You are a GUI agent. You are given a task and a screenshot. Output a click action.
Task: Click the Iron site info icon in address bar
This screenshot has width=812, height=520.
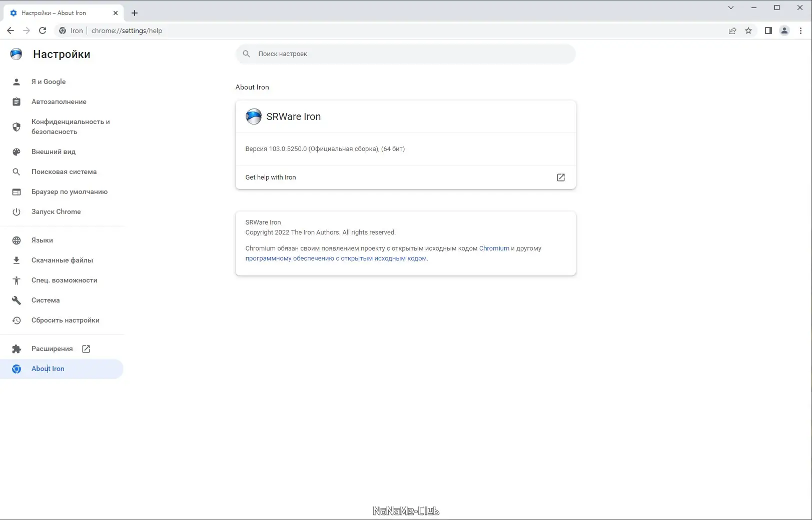coord(63,30)
